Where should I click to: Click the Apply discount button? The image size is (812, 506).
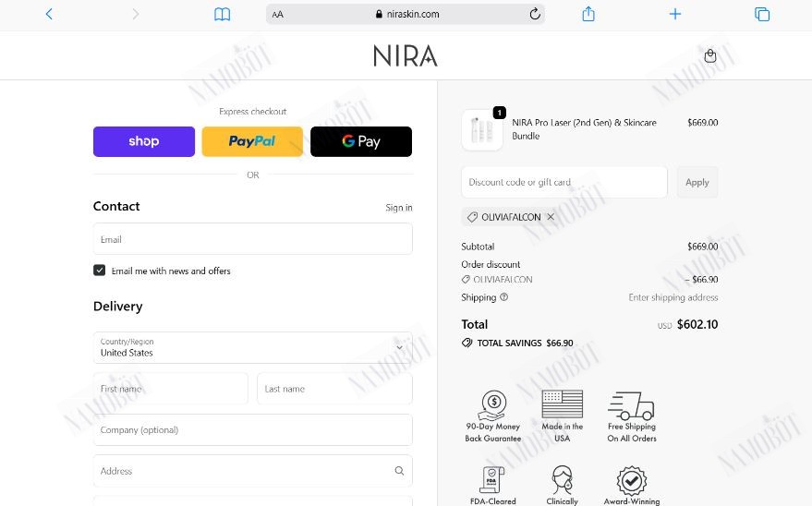[x=697, y=182]
